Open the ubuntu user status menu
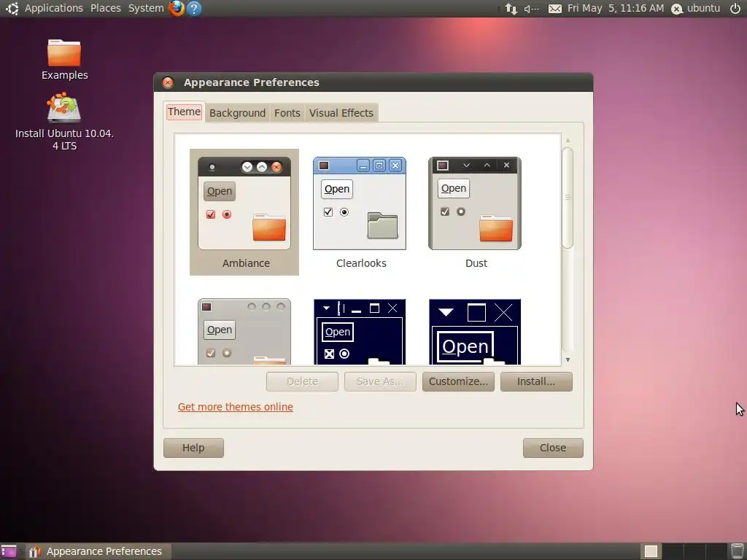 click(x=695, y=8)
